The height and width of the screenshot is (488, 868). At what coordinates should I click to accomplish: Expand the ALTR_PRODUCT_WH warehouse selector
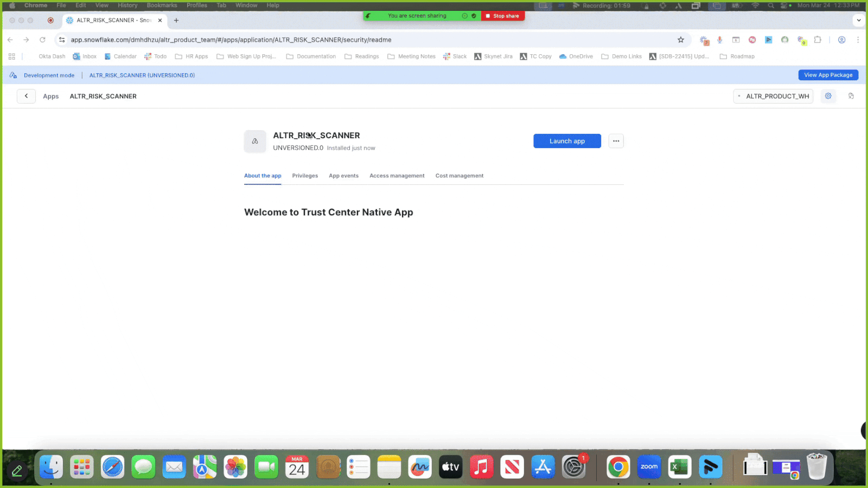click(x=773, y=97)
